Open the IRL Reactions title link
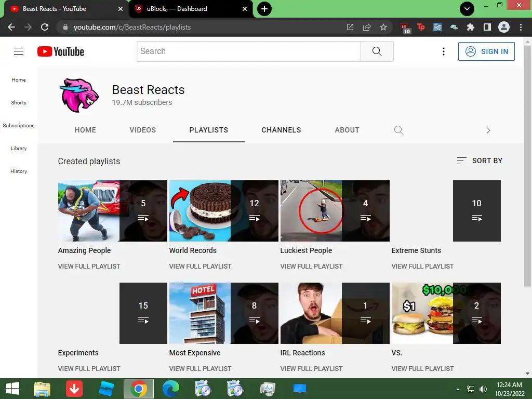Screen dimensions: 532x399 [303, 353]
